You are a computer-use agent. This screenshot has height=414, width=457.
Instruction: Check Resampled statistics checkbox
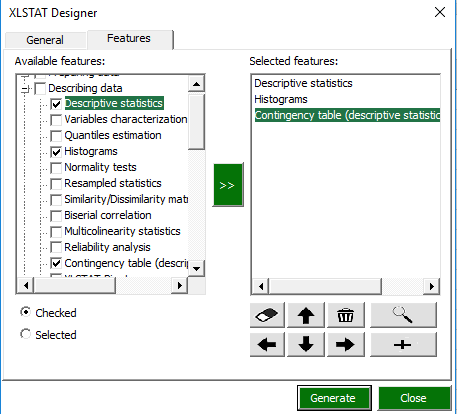click(56, 184)
